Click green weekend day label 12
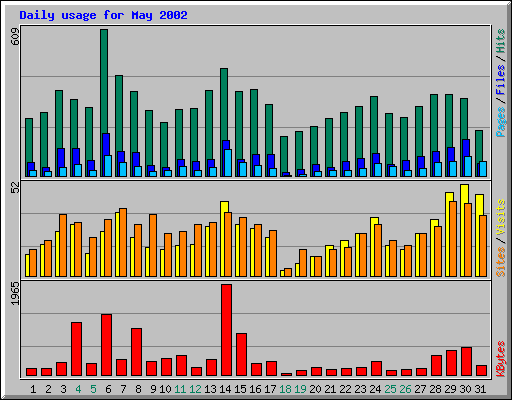This screenshot has height=400, width=512. (195, 389)
